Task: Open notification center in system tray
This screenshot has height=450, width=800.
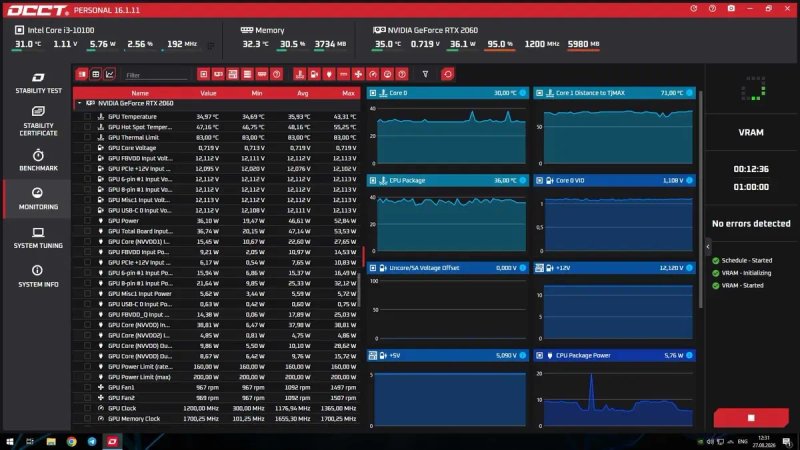Action: (787, 442)
